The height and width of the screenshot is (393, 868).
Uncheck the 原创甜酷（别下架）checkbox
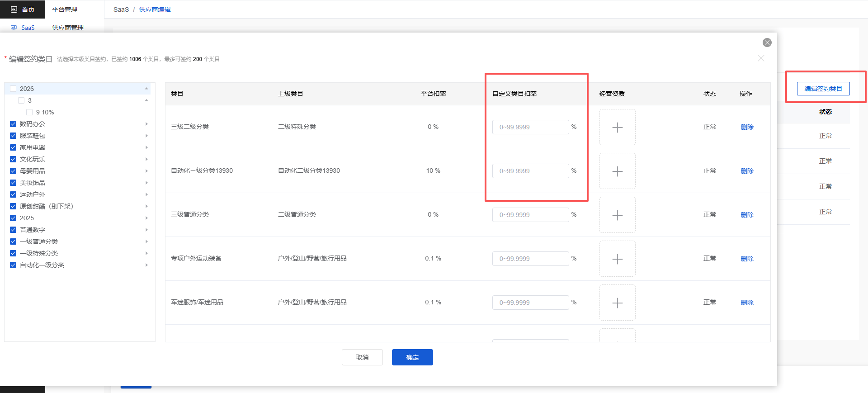(13, 206)
